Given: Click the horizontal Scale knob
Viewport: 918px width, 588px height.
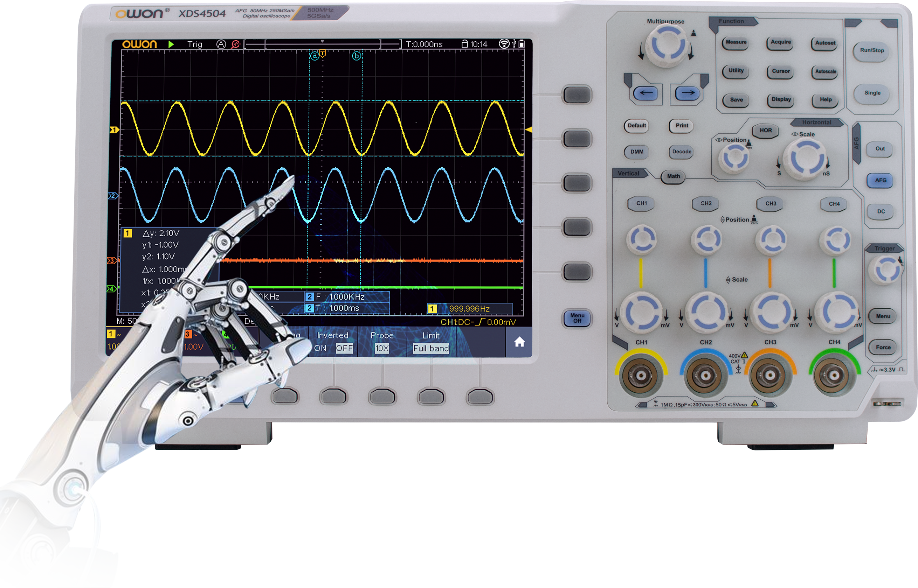Looking at the screenshot, I should (x=805, y=158).
